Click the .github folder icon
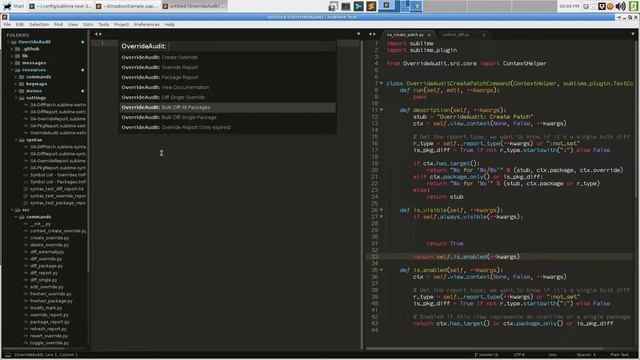Viewport: 640px width, 360px height. 18,49
